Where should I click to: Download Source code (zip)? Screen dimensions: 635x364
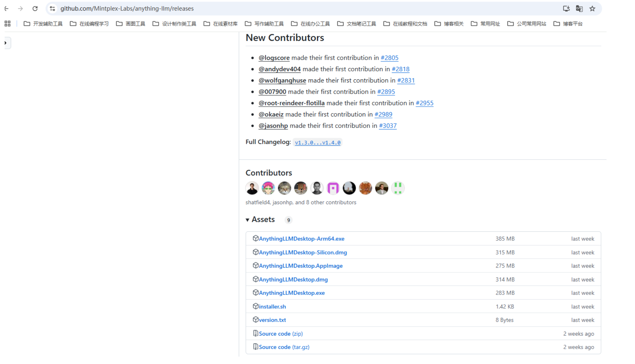click(x=280, y=334)
